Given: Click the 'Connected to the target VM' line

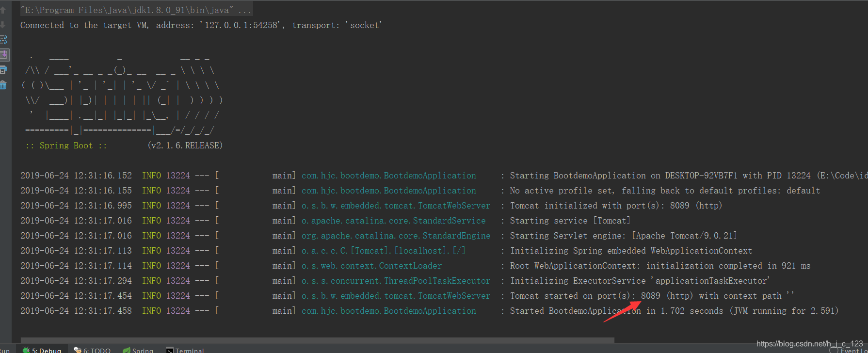Looking at the screenshot, I should point(201,25).
